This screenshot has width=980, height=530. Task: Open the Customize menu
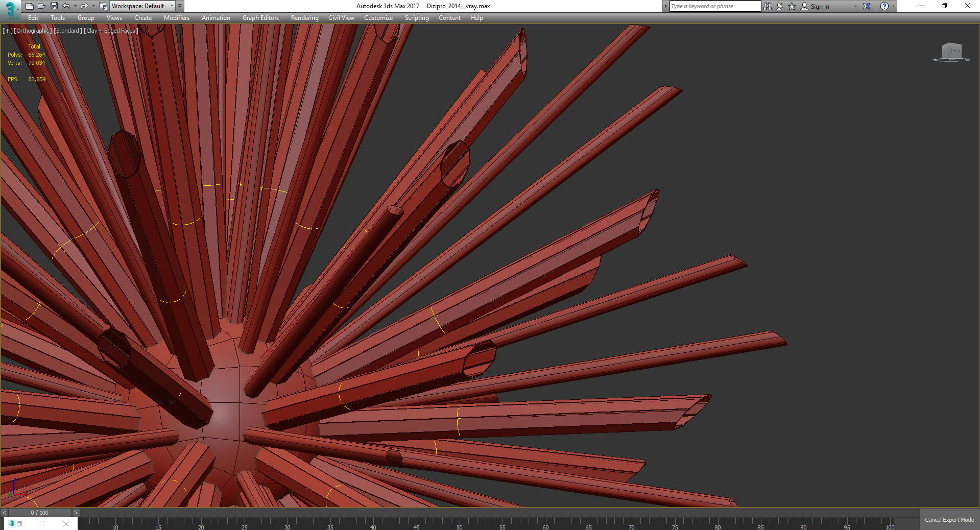tap(378, 18)
